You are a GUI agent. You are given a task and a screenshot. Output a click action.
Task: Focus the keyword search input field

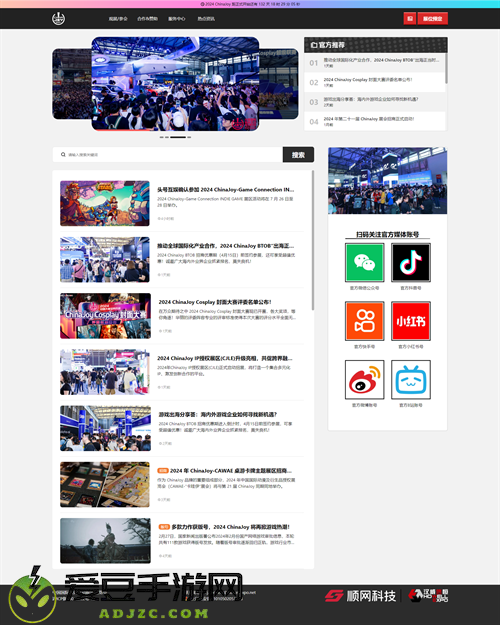pos(167,155)
